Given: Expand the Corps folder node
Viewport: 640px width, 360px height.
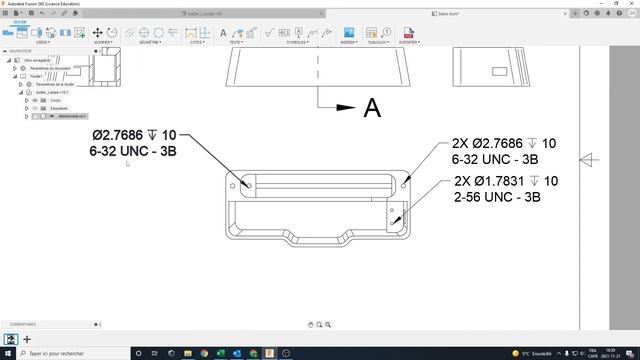Looking at the screenshot, I should (27, 100).
